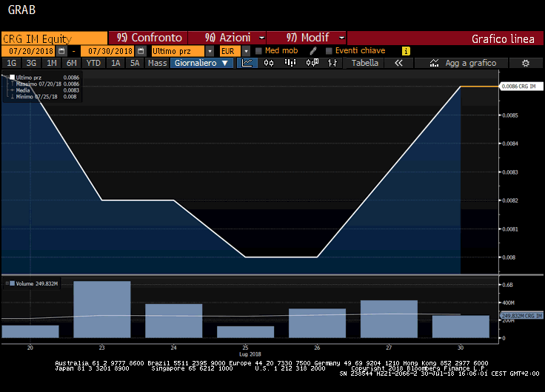Open the 96) Azioni menu
Viewport: 545px width, 392px height.
tap(227, 38)
